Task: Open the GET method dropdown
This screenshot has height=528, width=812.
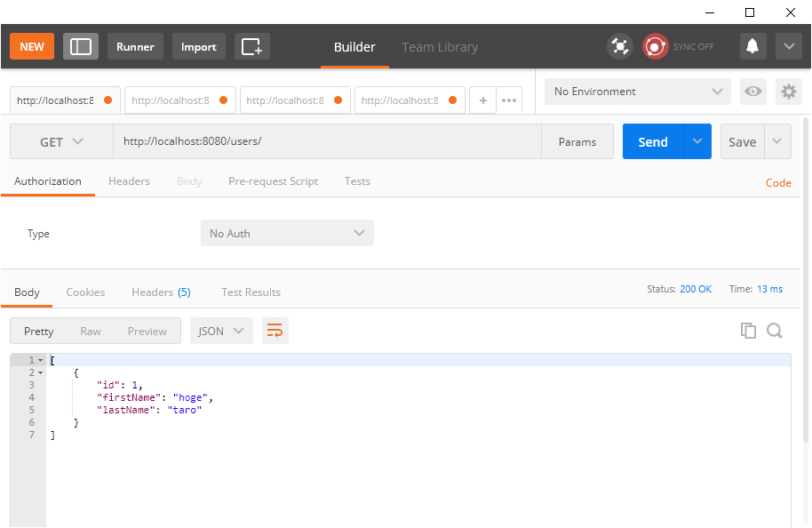Action: (x=61, y=141)
